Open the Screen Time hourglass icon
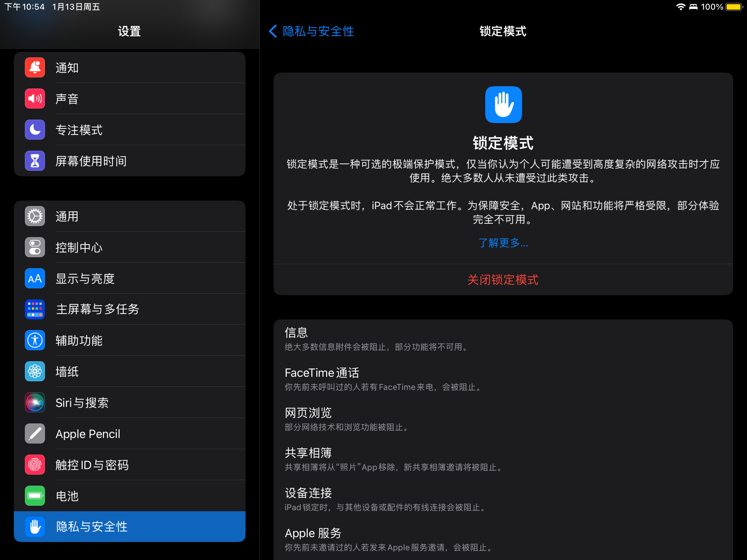This screenshot has width=747, height=560. coord(35,161)
